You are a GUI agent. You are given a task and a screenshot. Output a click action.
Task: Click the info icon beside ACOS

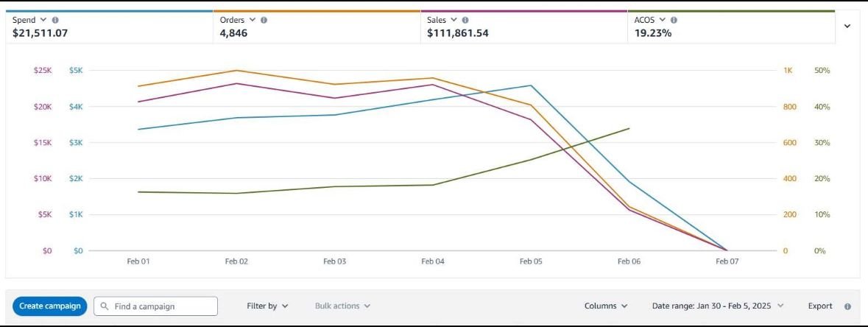[x=674, y=20]
